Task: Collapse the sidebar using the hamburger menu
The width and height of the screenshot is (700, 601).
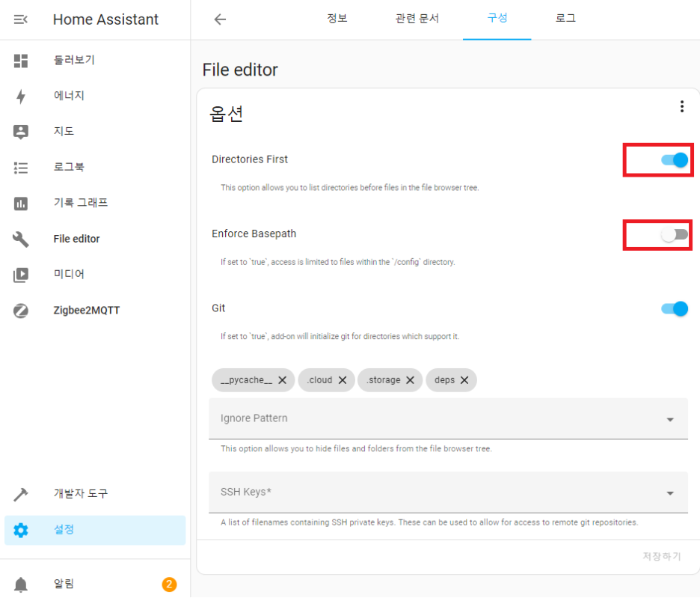Action: [x=21, y=19]
